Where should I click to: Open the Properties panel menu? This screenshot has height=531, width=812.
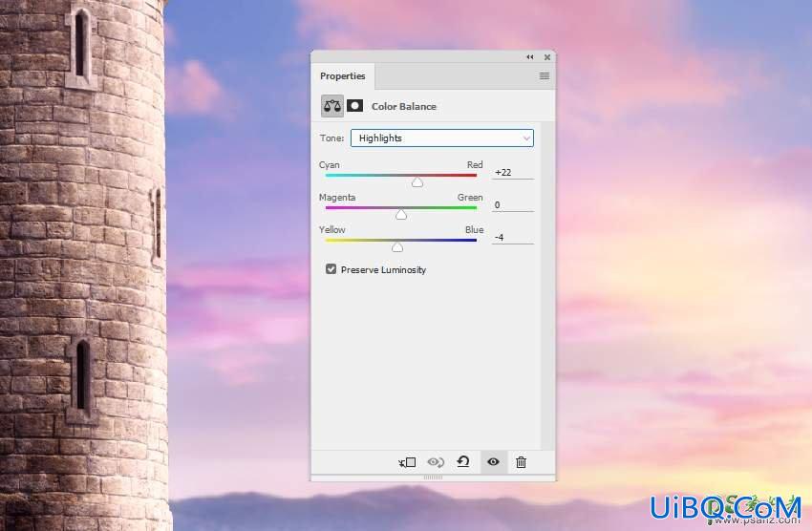point(545,76)
